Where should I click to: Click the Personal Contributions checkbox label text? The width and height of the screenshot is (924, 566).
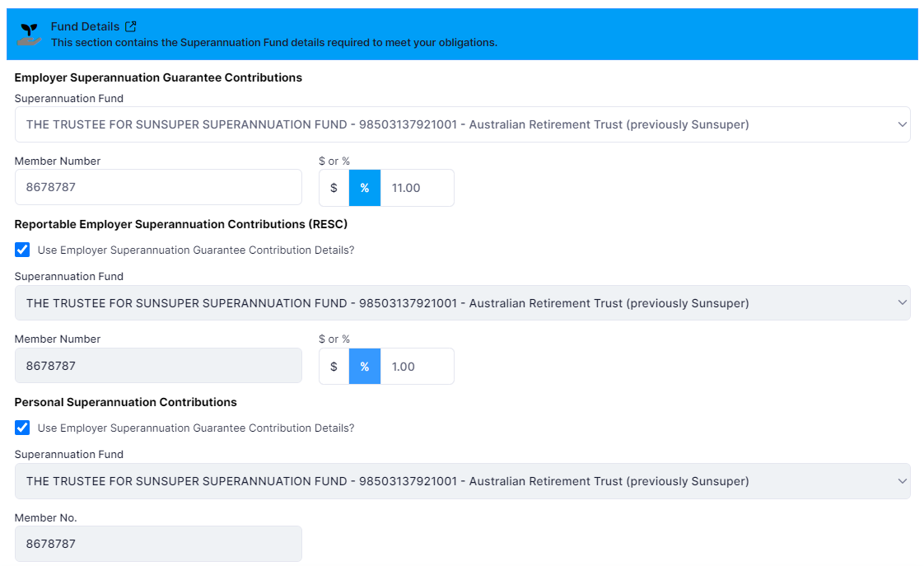(196, 428)
